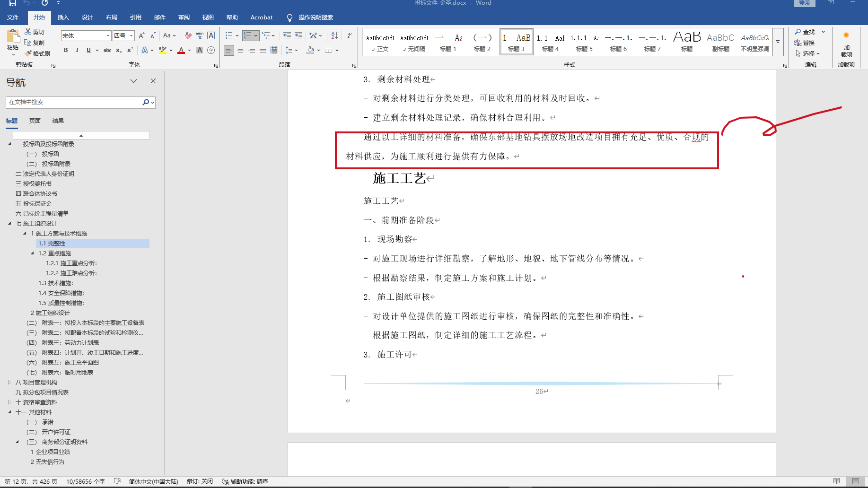This screenshot has width=868, height=488.
Task: Increase the paragraph indent
Action: point(298,35)
